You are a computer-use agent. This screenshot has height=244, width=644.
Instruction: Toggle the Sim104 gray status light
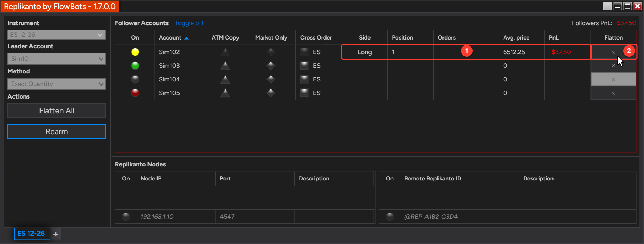tap(135, 79)
